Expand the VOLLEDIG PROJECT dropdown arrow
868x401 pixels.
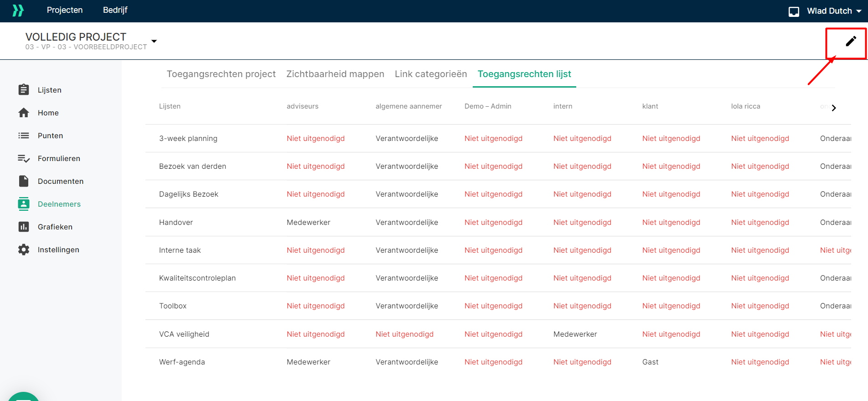[x=154, y=41]
